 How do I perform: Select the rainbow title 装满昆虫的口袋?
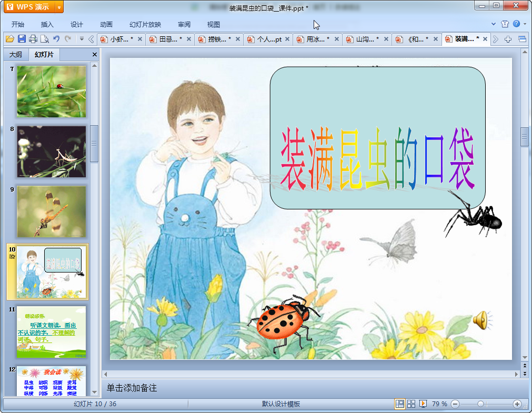click(x=378, y=159)
